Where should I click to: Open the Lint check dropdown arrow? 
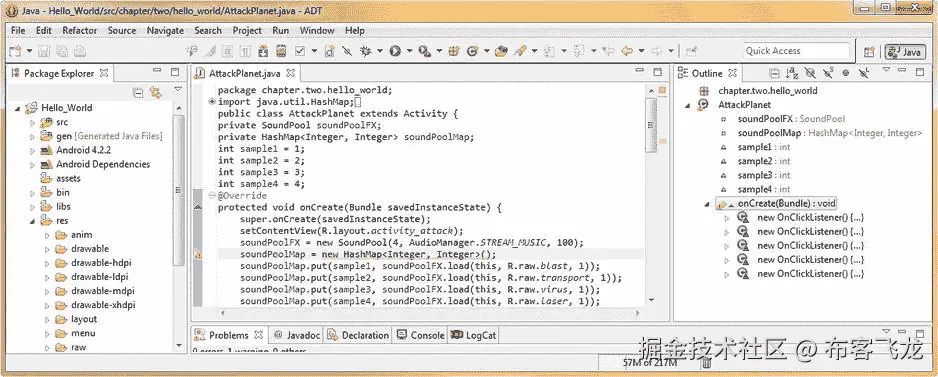tap(314, 51)
